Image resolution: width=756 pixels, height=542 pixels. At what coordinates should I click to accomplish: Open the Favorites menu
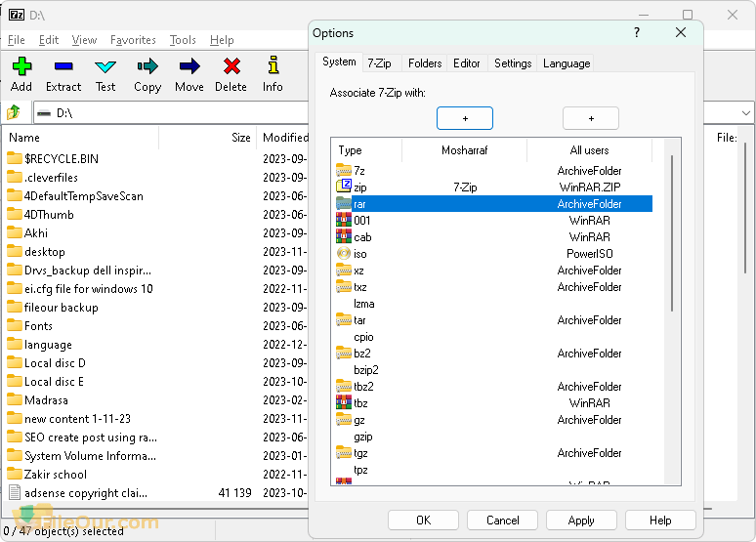pos(133,39)
